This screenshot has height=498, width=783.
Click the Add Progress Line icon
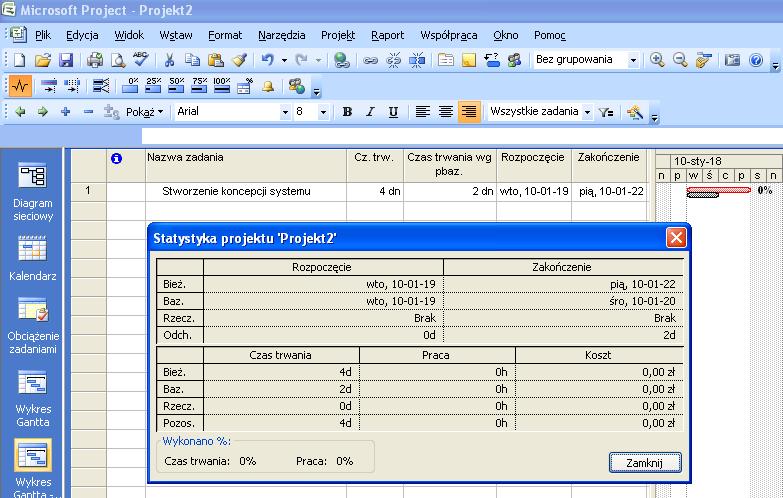(x=101, y=86)
